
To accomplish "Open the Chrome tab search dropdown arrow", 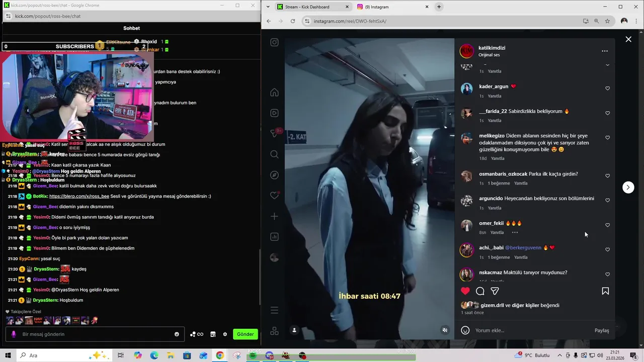I will click(x=268, y=7).
